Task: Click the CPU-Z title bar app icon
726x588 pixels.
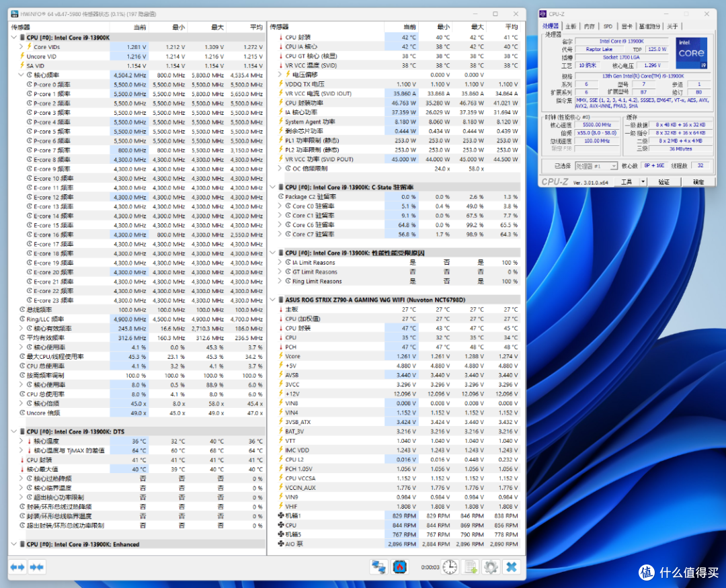Action: pos(542,14)
